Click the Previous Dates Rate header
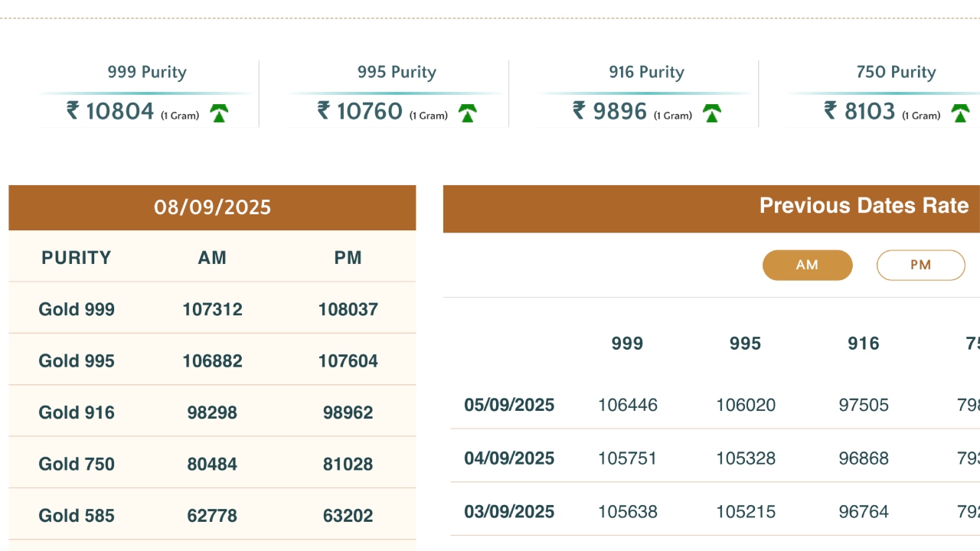 point(864,206)
